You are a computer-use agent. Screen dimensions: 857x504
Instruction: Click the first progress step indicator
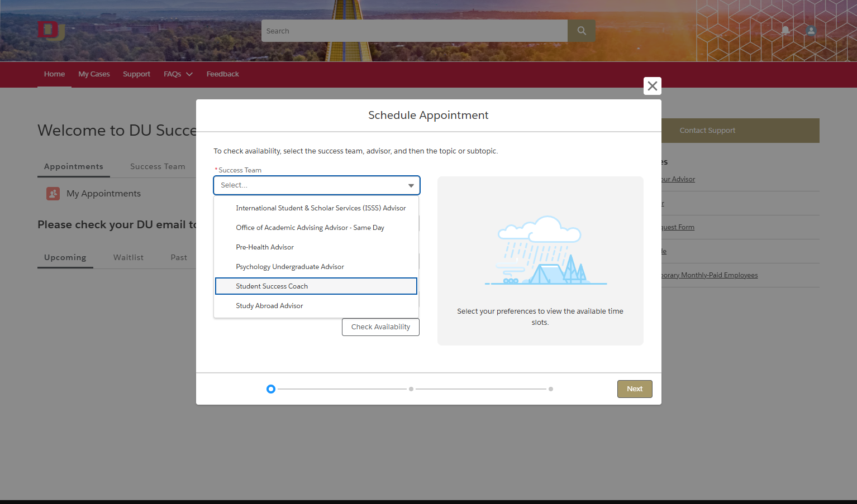point(271,389)
